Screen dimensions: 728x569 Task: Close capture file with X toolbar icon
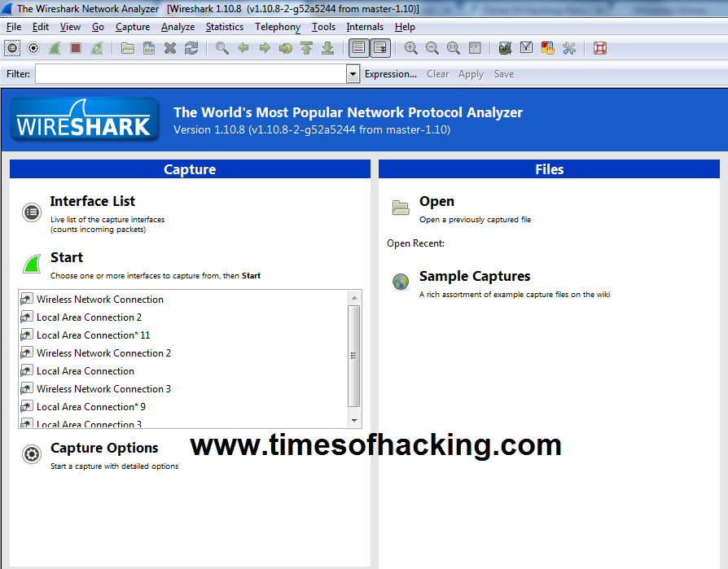click(x=170, y=48)
